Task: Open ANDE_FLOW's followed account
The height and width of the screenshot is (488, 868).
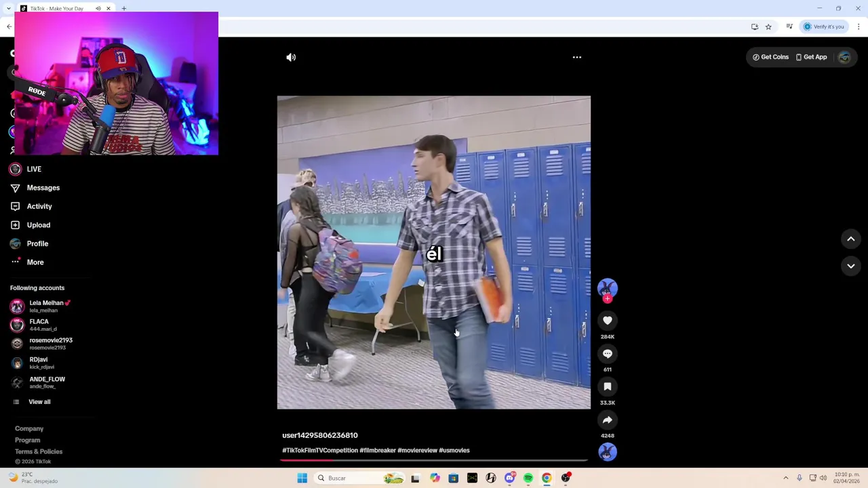Action: (x=39, y=382)
